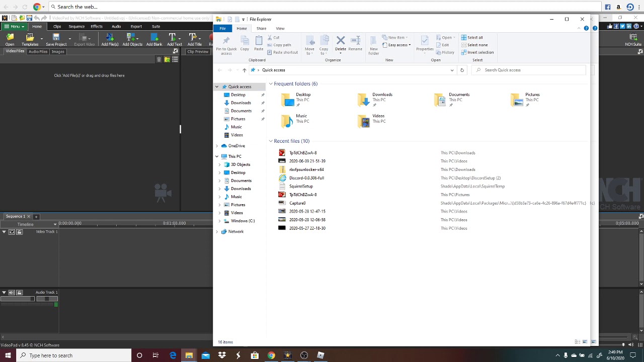Open address bar history dropdown
Screen dimensions: 644x362
pos(452,70)
